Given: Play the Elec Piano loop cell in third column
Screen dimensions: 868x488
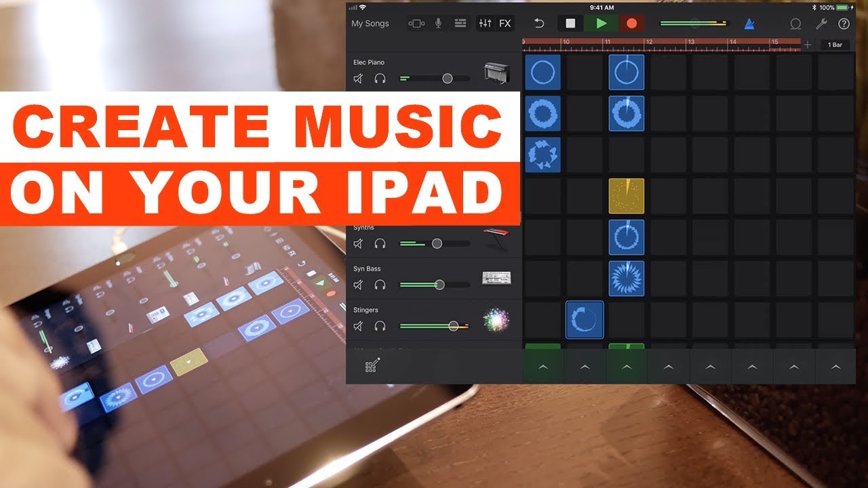Looking at the screenshot, I should click(x=627, y=72).
